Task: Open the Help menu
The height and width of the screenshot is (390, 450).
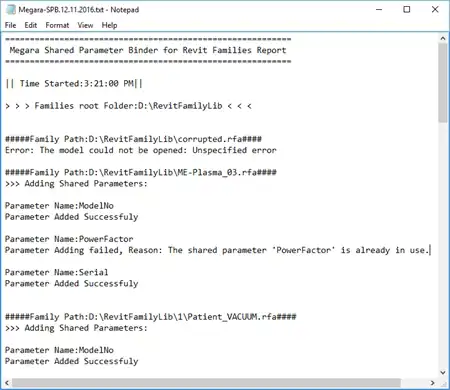Action: click(109, 25)
